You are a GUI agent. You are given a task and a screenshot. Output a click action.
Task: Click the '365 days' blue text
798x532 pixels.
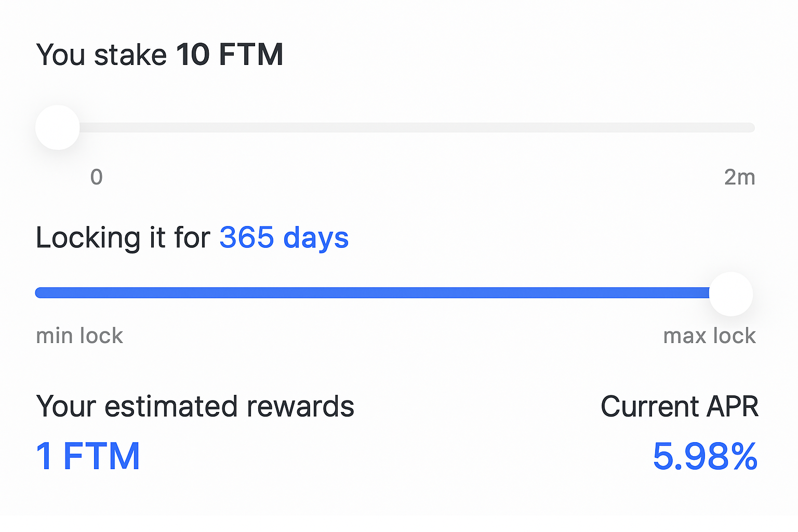pyautogui.click(x=284, y=237)
